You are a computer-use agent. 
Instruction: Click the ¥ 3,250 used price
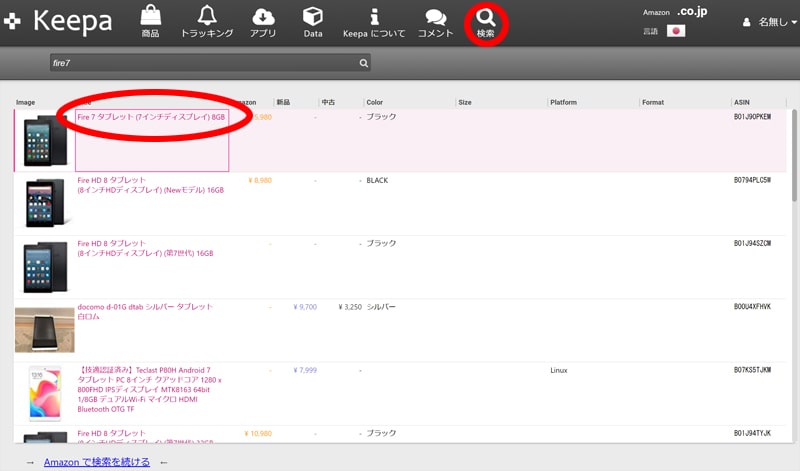350,307
